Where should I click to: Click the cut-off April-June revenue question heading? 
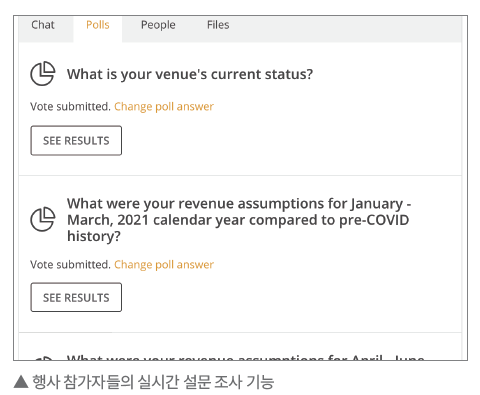[x=246, y=358]
